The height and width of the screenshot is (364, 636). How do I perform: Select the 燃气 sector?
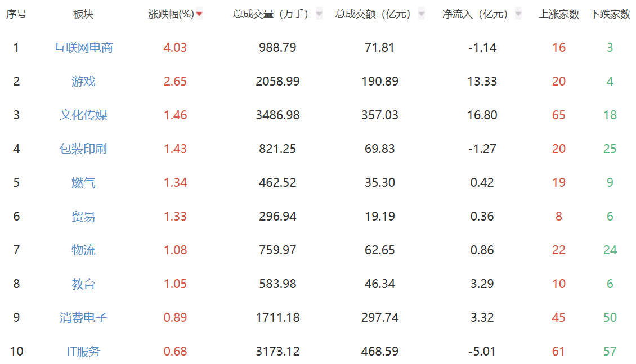[x=83, y=183]
